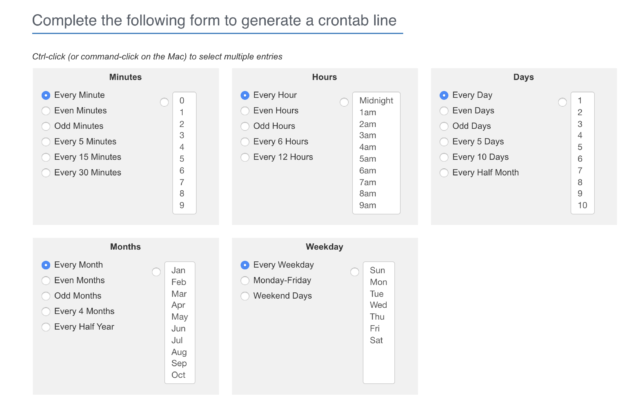The width and height of the screenshot is (640, 407).
Task: Enable the custom days list radio button
Action: click(562, 102)
